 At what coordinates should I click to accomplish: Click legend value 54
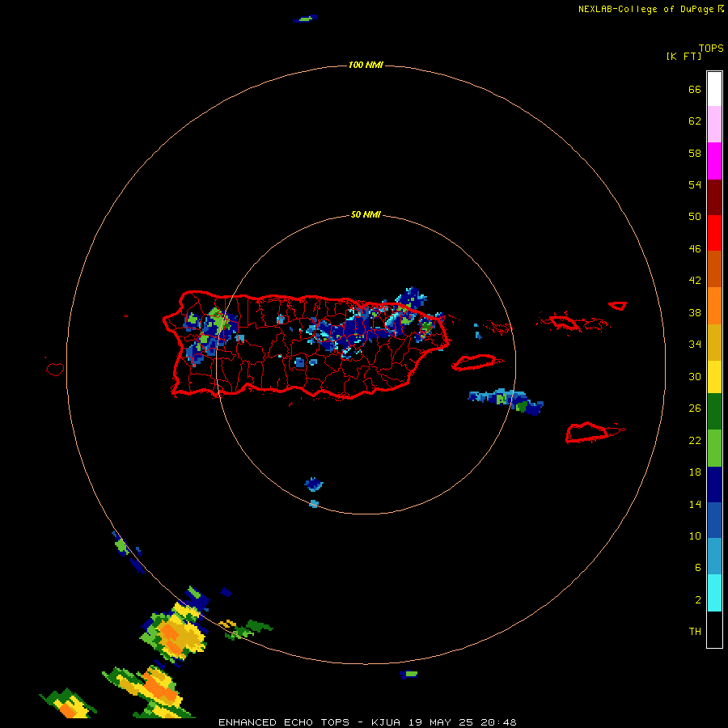(695, 184)
